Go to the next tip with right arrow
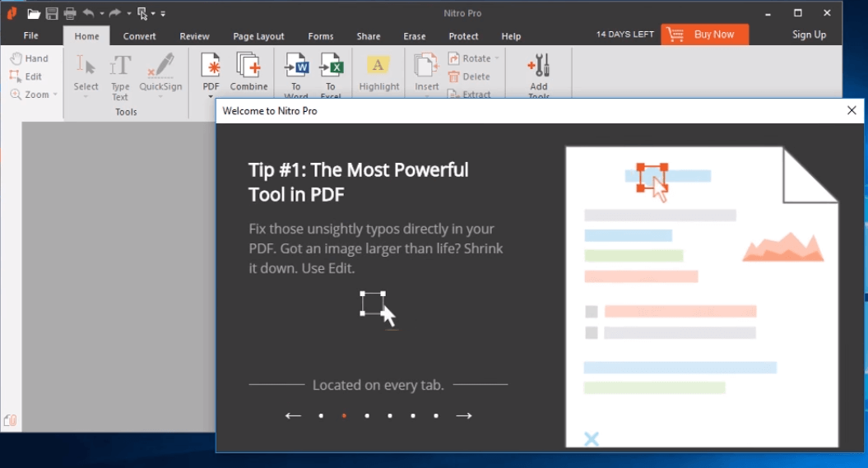The image size is (868, 468). (464, 415)
